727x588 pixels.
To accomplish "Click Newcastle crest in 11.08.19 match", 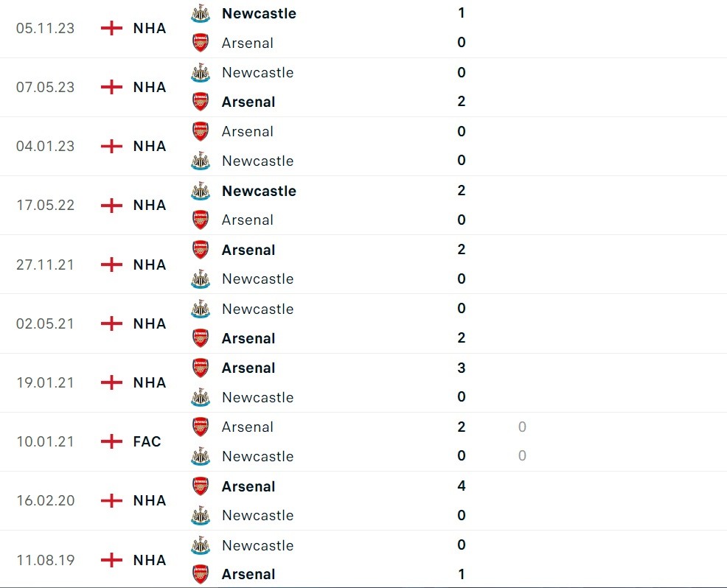I will pyautogui.click(x=200, y=545).
